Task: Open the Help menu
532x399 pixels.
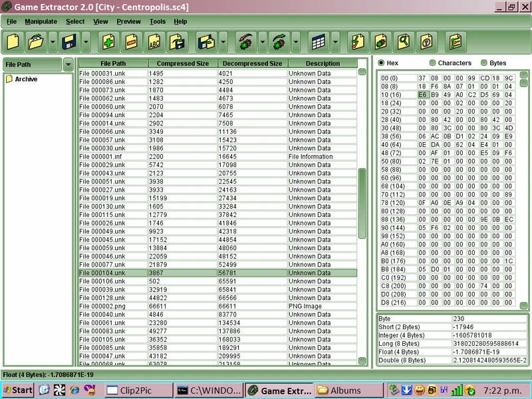Action: click(180, 22)
